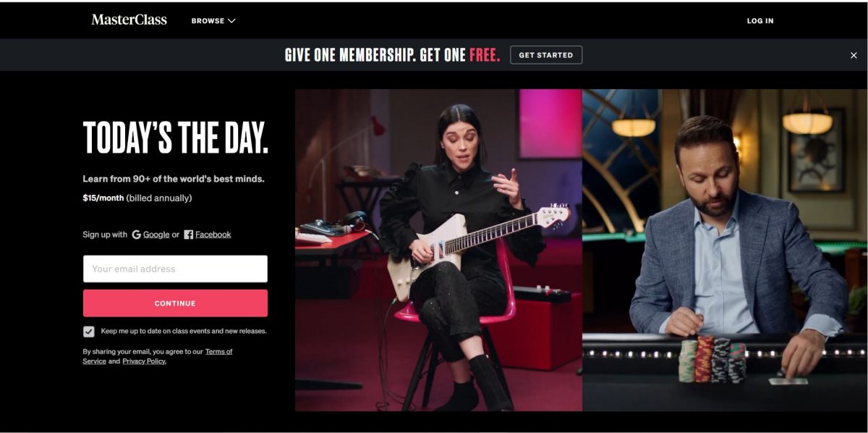Sign up with the Google link
The width and height of the screenshot is (868, 433).
(156, 235)
